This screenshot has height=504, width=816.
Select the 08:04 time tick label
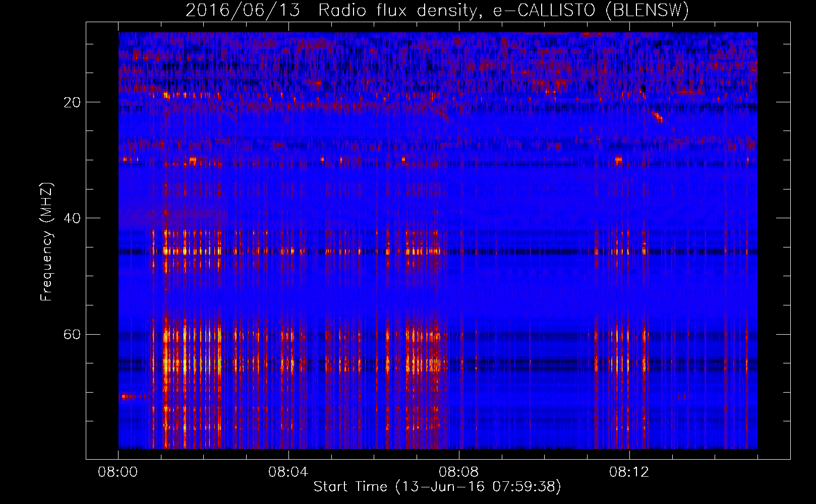click(x=288, y=472)
